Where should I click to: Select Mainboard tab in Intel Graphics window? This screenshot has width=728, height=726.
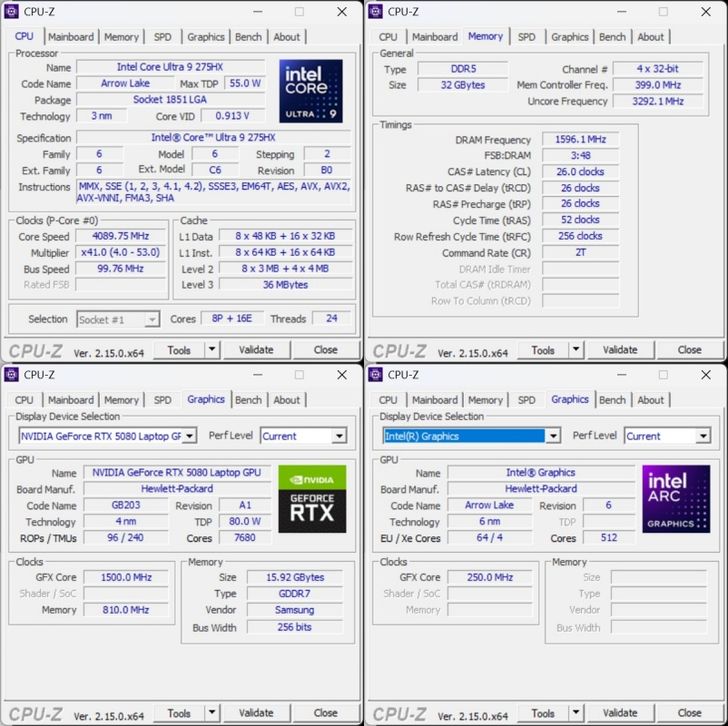point(435,400)
